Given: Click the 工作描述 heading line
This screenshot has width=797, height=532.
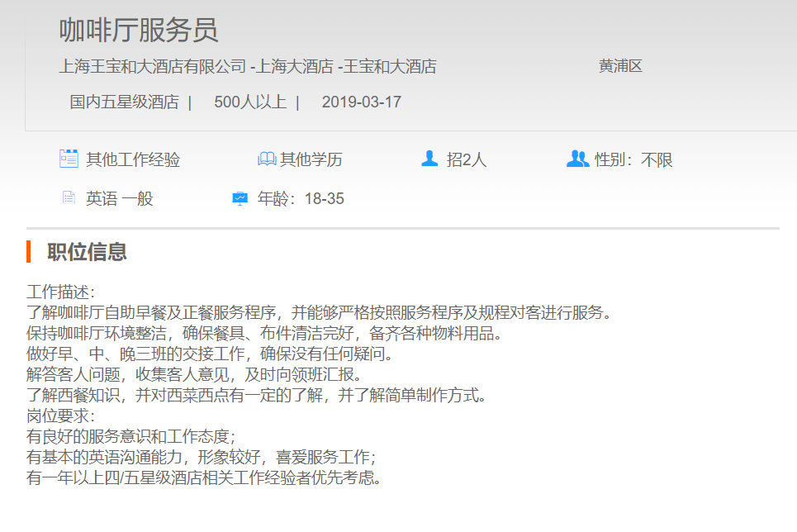Looking at the screenshot, I should tap(61, 292).
